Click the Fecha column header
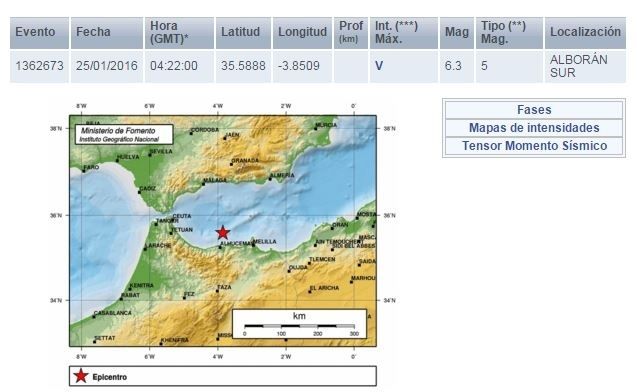Viewport: 637px width, 392px height. pyautogui.click(x=107, y=32)
